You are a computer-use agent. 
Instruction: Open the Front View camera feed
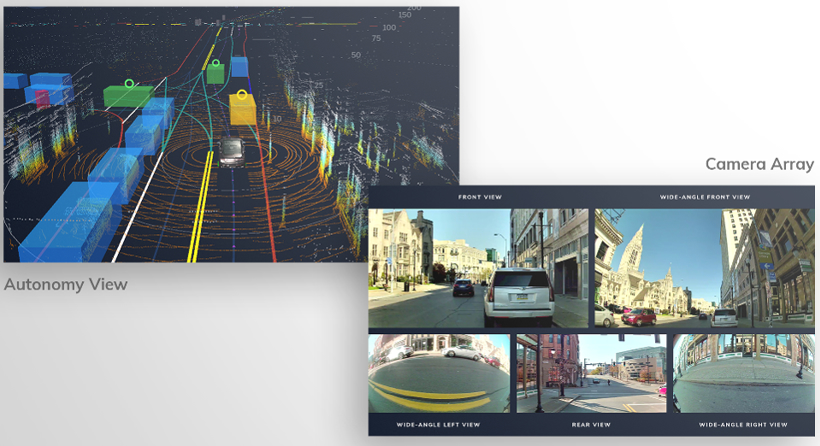(478, 267)
